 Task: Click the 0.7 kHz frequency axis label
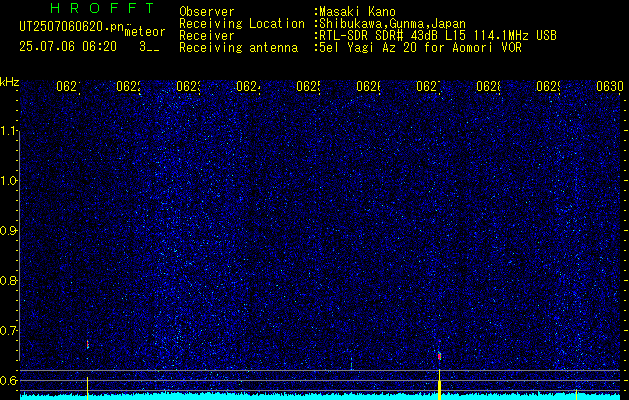pos(9,331)
